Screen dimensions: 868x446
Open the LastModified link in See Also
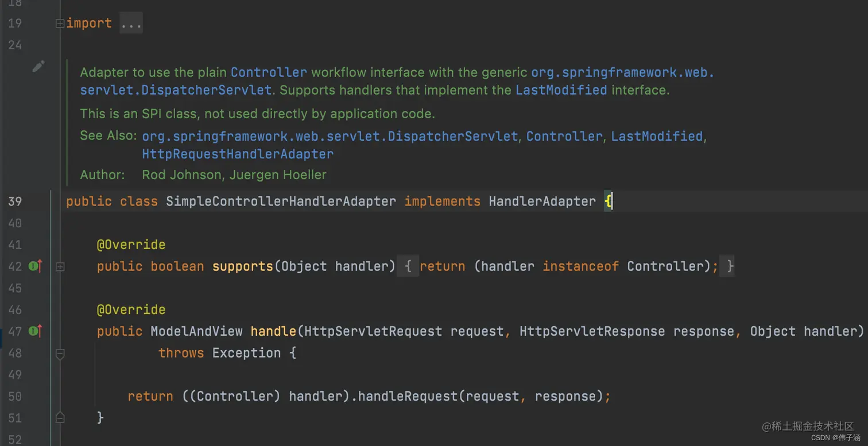point(657,136)
